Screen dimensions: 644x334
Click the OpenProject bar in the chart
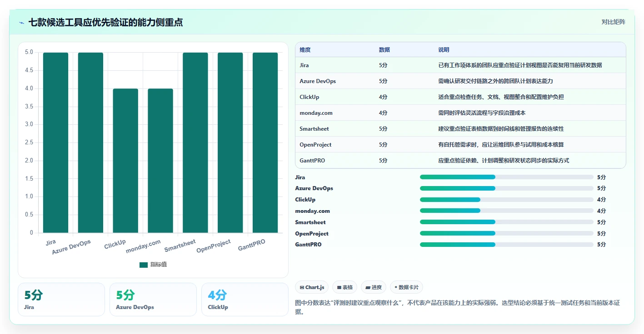(x=230, y=142)
